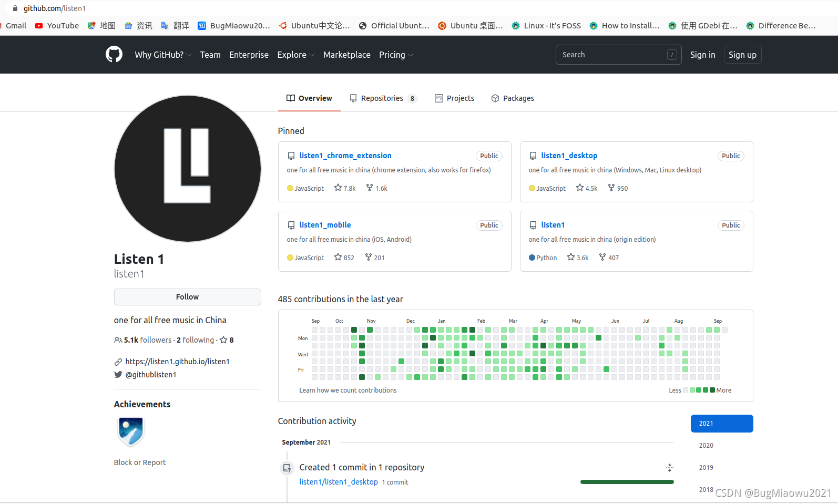The image size is (838, 504).
Task: Expand the Pricing dropdown
Action: 396,55
